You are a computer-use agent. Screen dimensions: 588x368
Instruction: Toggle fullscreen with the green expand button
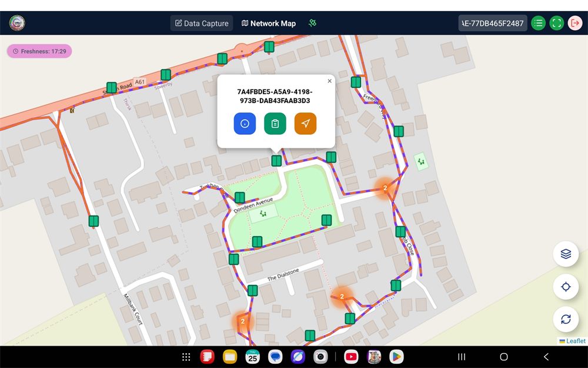pyautogui.click(x=556, y=24)
